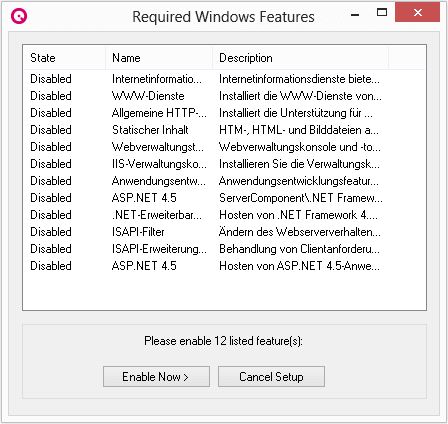
Task: Select the Statischer Inhalt feature row
Action: coord(224,130)
